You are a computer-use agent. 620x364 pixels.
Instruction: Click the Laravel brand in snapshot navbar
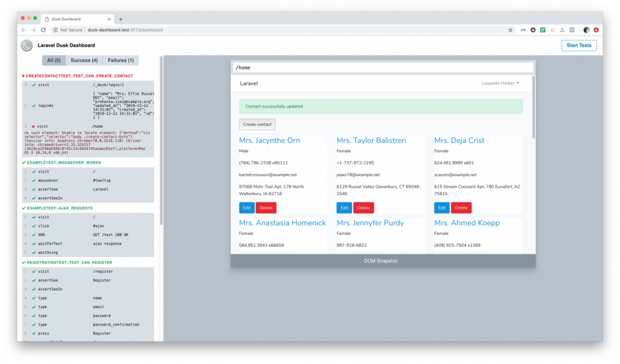249,83
